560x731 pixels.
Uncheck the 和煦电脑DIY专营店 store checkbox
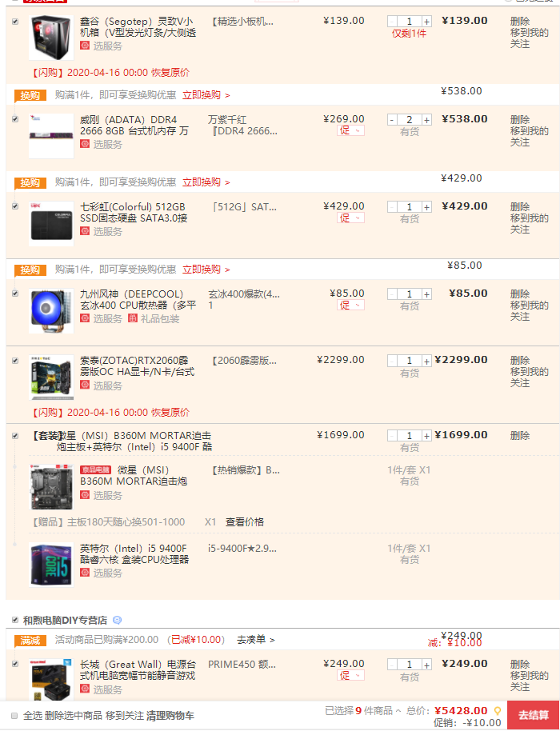pyautogui.click(x=15, y=620)
